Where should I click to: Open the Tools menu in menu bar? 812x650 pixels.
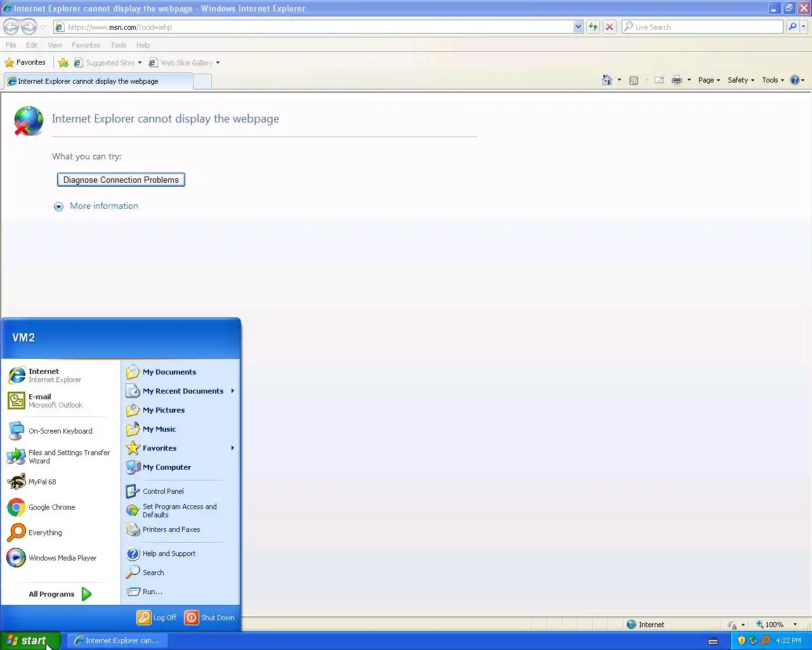pos(118,45)
